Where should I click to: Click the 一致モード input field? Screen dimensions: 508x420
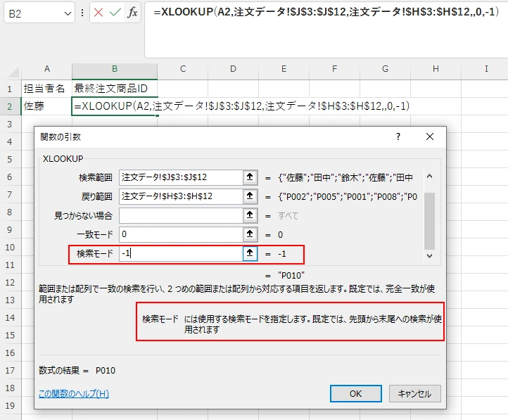(x=181, y=234)
